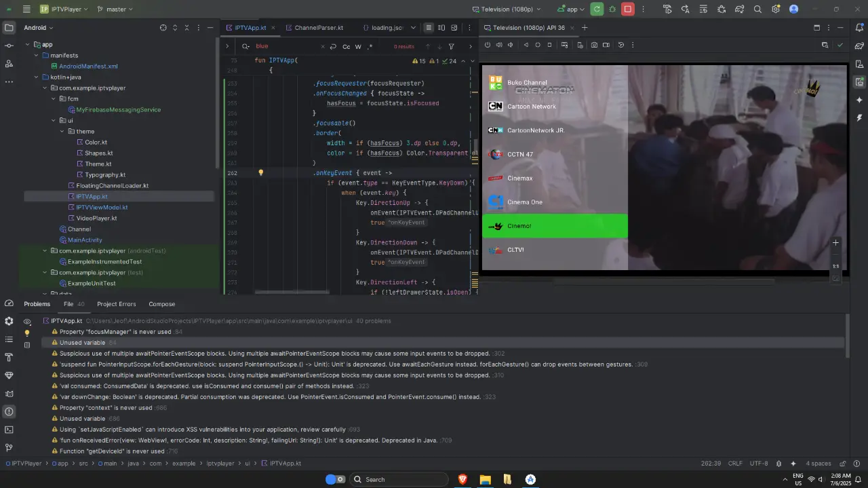
Task: Open the Terminal tool window icon
Action: (9, 430)
